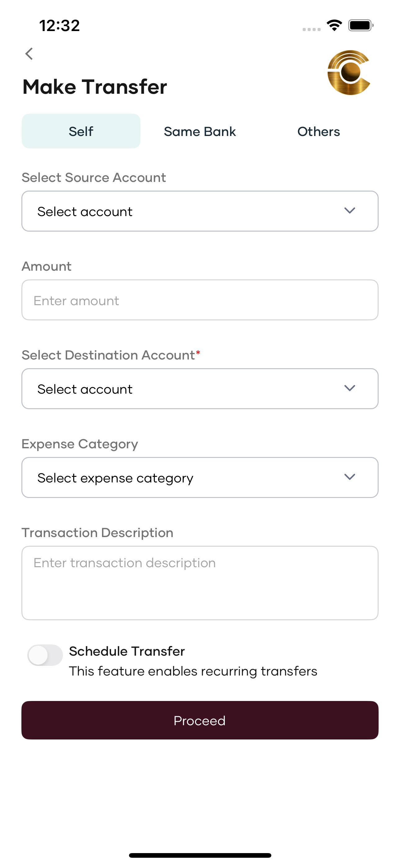Tap the back arrow icon
Viewport: 400px width, 868px height.
(x=29, y=54)
